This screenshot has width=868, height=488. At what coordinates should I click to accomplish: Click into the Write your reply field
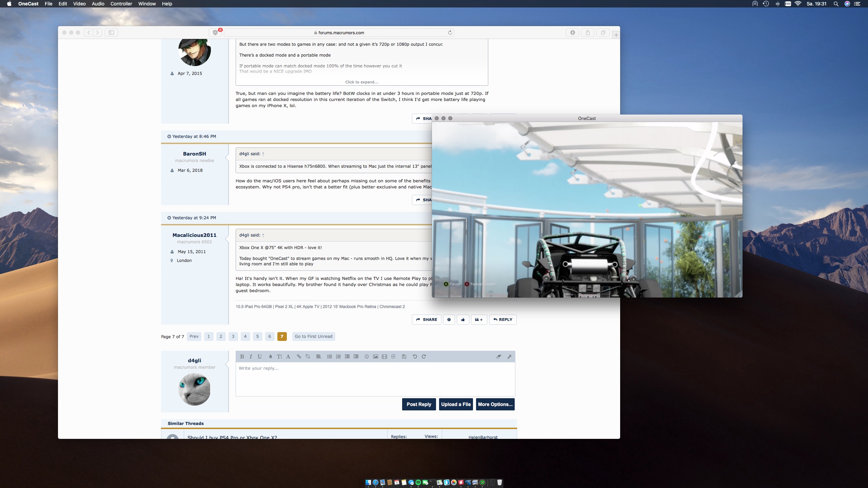(375, 379)
